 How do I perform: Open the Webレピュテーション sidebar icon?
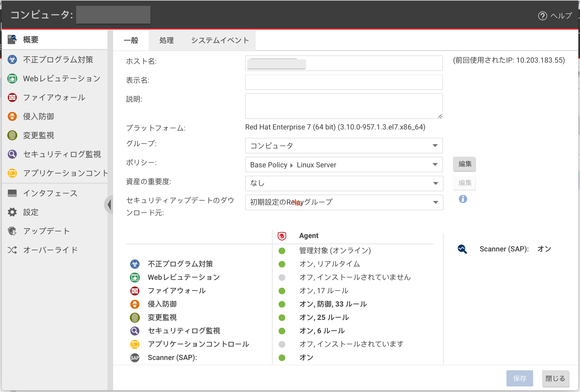pyautogui.click(x=12, y=79)
